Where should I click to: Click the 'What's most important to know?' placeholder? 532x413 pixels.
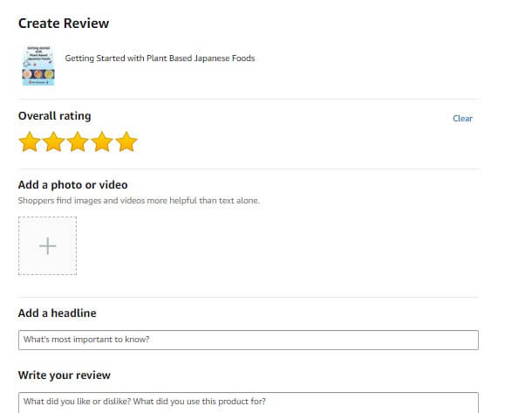(86, 340)
